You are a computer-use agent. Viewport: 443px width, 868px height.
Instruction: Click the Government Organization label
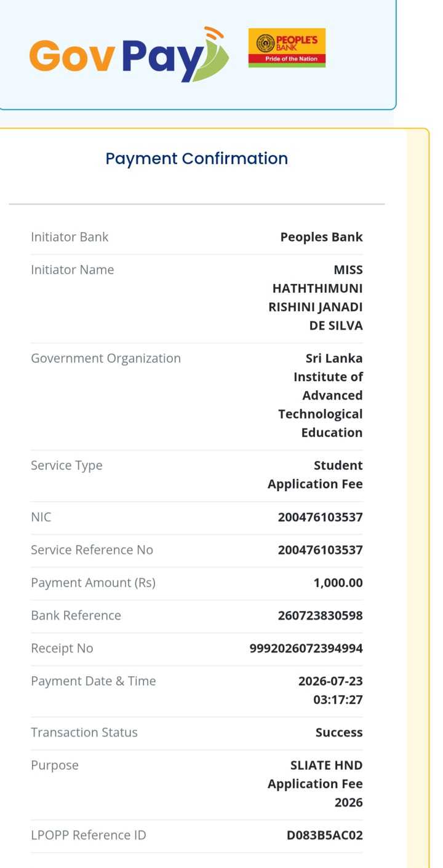pyautogui.click(x=106, y=358)
